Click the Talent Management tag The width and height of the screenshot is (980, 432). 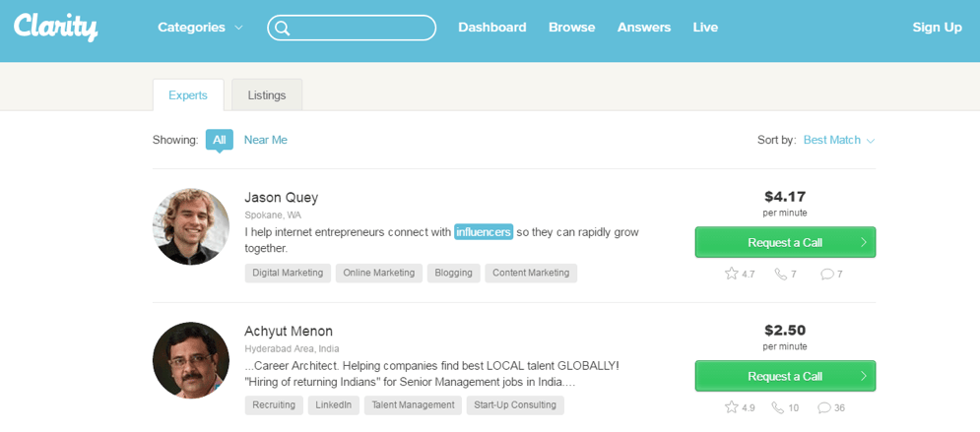[413, 405]
